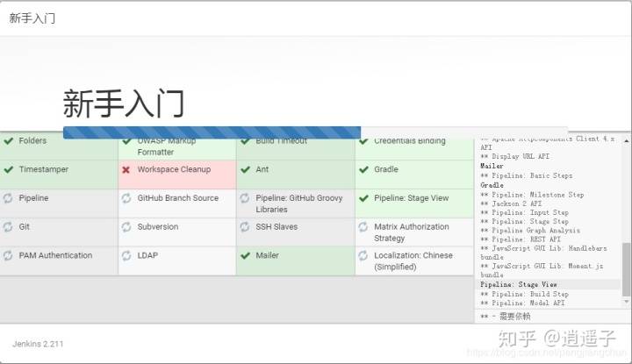632x364 pixels.
Task: Click the green checkmark beside Ant
Action: (x=245, y=170)
